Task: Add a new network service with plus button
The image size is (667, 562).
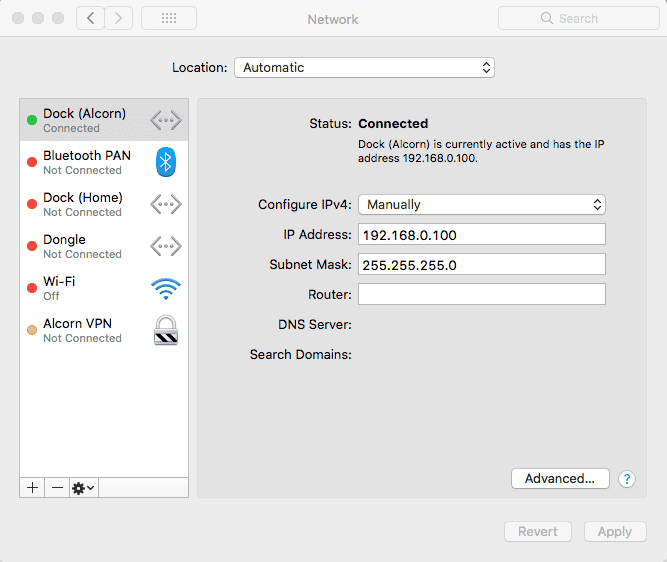Action: click(x=32, y=487)
